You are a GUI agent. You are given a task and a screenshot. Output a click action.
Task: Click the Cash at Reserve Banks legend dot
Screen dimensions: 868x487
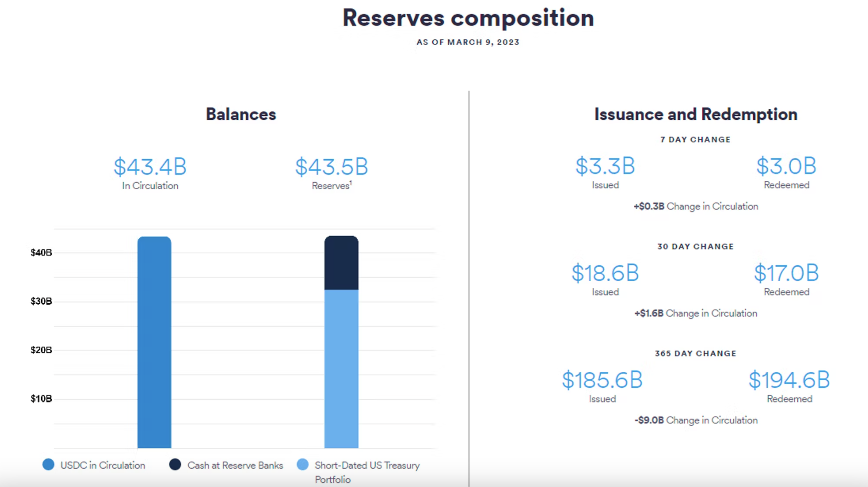(x=175, y=465)
